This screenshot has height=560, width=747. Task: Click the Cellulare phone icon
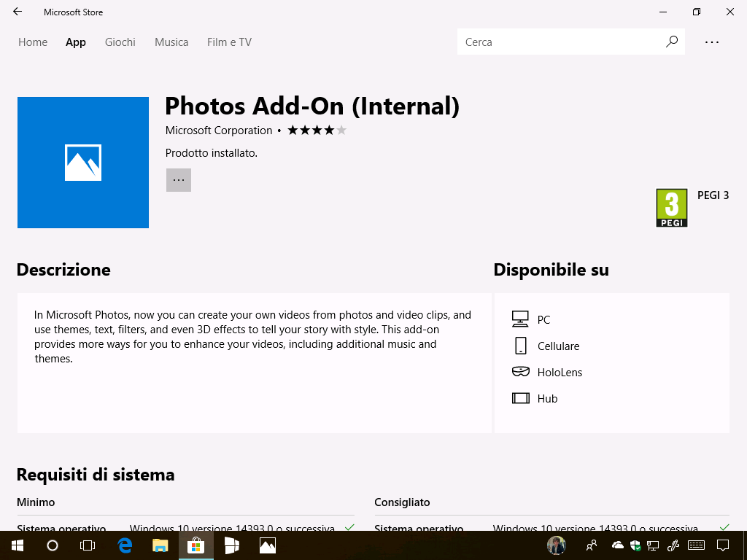[521, 346]
